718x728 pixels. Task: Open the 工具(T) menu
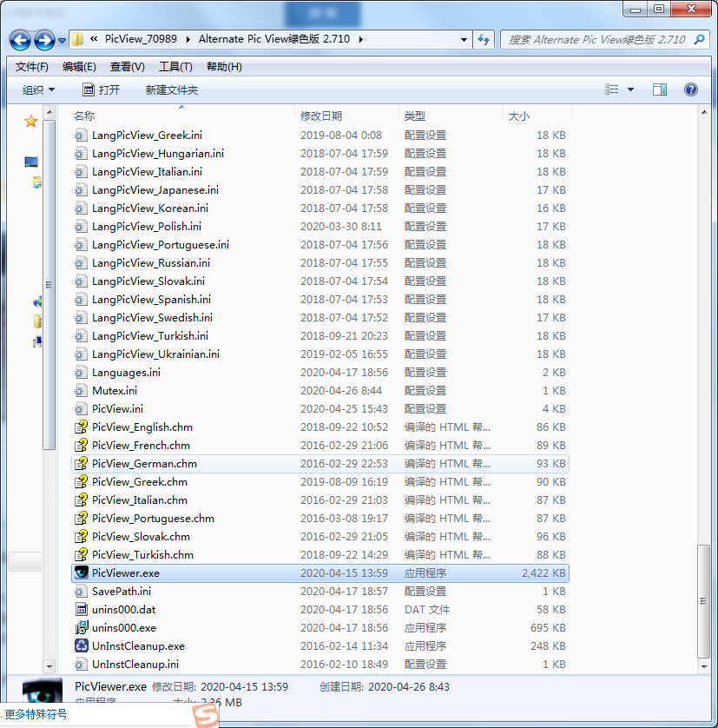pos(175,67)
